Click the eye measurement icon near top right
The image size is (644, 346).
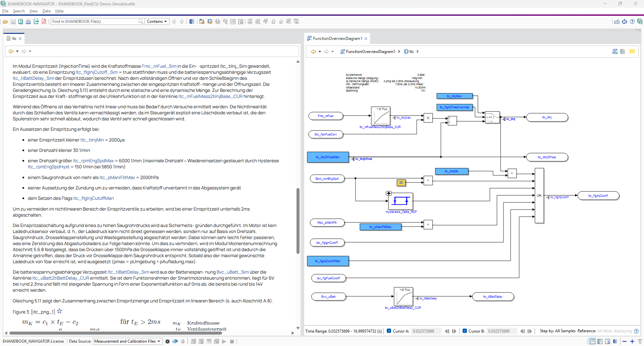[x=625, y=21]
